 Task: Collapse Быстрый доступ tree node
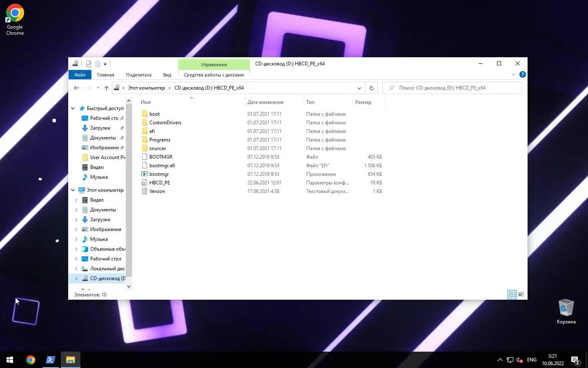[x=73, y=108]
